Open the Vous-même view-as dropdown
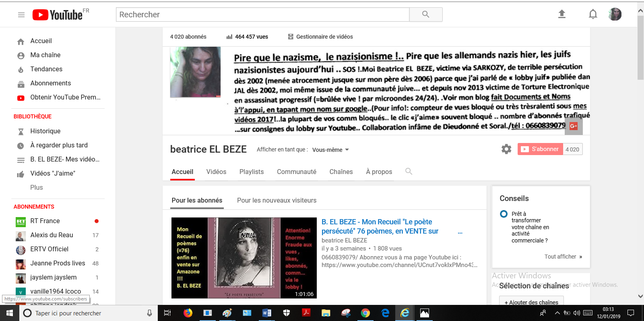This screenshot has height=321, width=644. pos(330,150)
